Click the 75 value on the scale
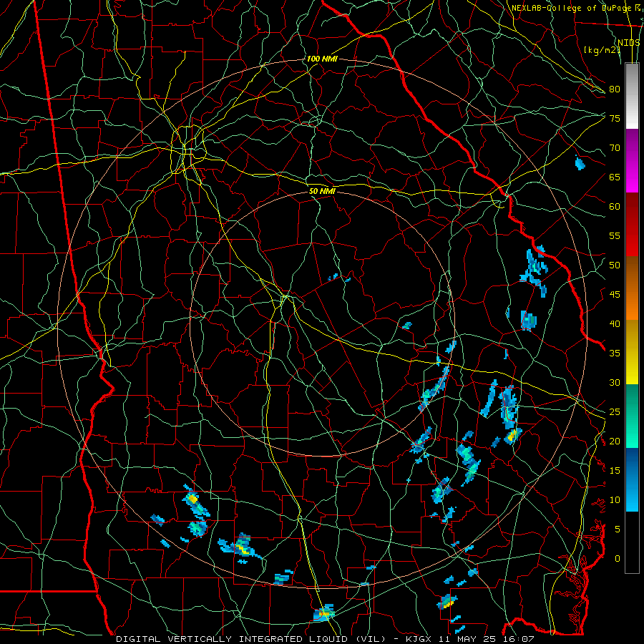The image size is (644, 644). pos(615,118)
